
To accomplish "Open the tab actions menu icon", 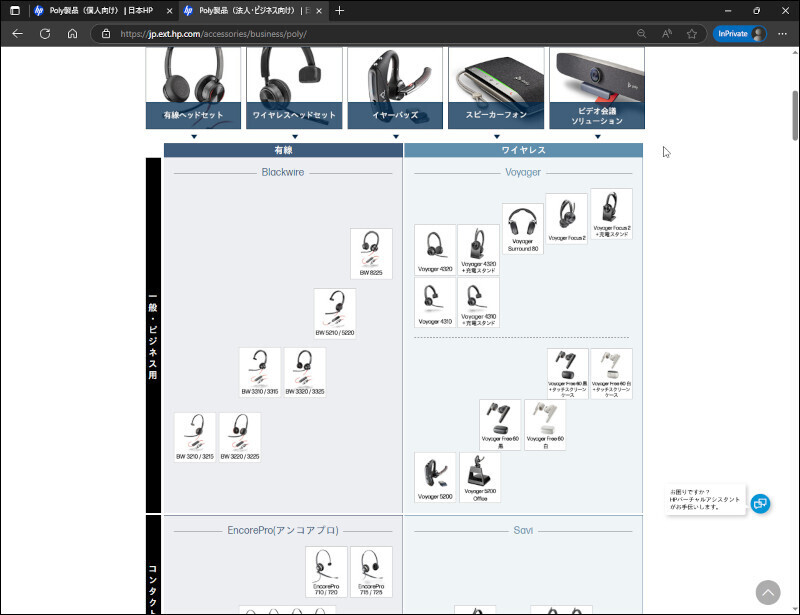I will coord(15,10).
